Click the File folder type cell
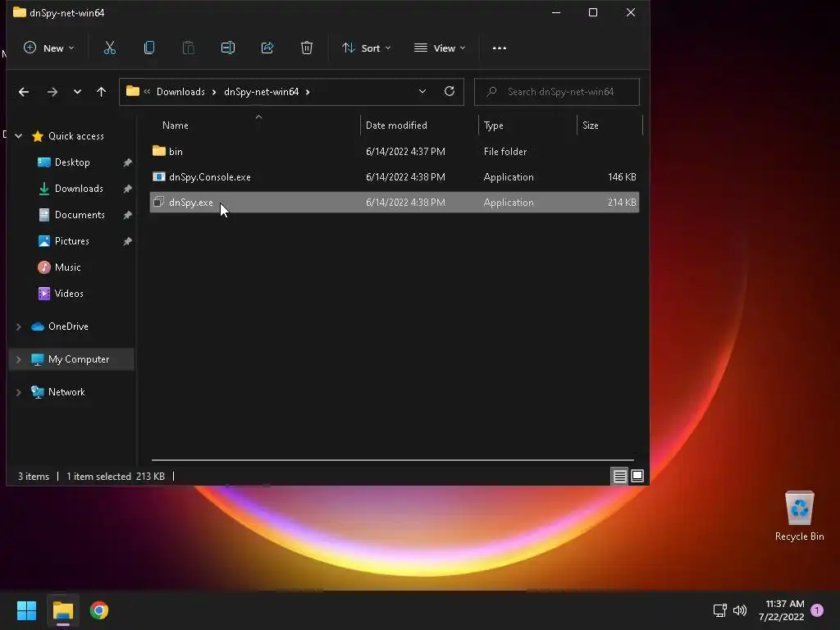 [505, 152]
